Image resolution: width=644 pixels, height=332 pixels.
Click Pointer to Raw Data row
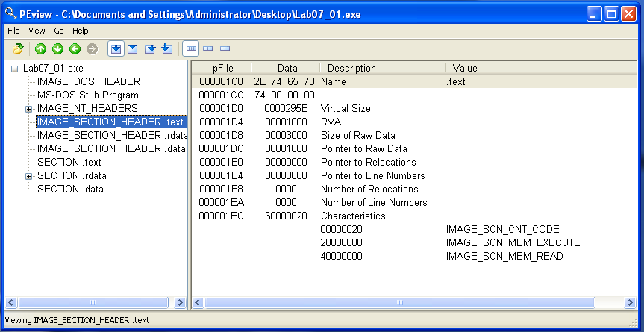(x=414, y=148)
